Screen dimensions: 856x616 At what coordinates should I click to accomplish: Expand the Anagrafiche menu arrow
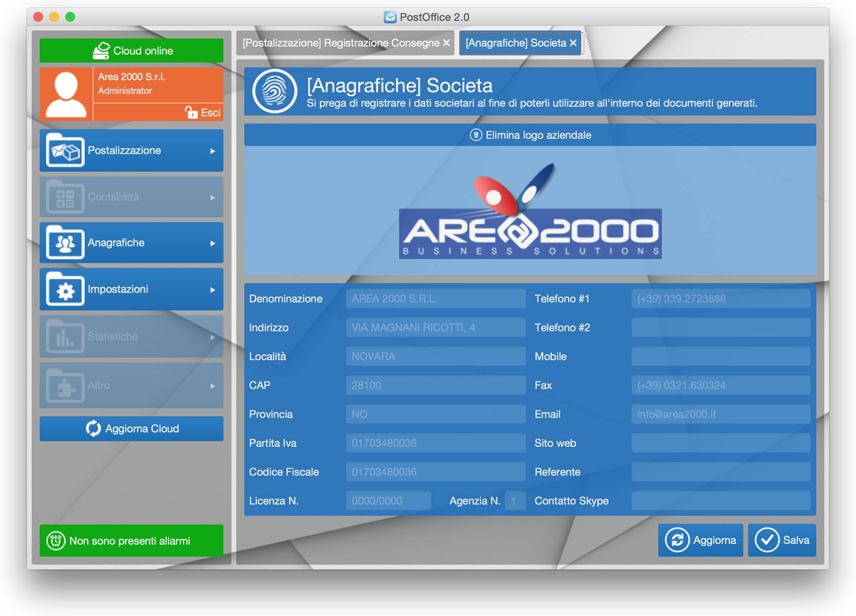tap(213, 243)
